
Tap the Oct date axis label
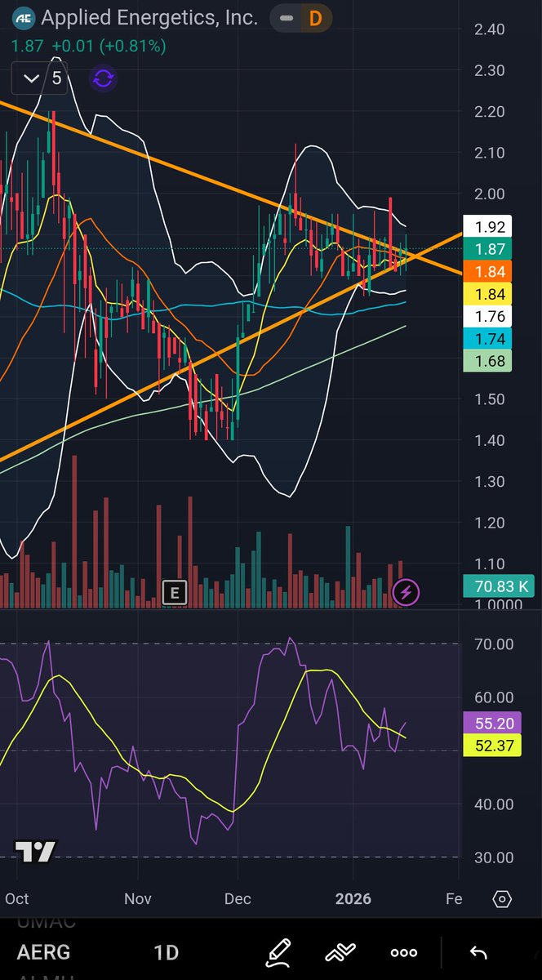16,899
